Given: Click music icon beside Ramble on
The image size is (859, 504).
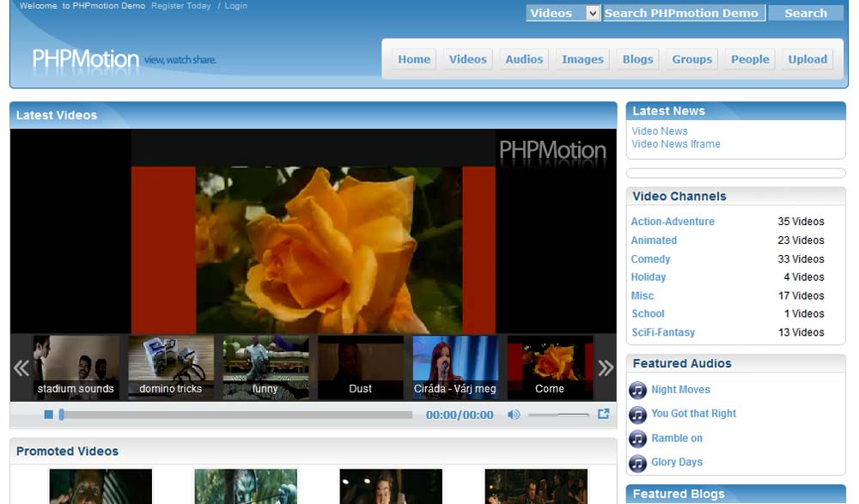Looking at the screenshot, I should [x=637, y=439].
